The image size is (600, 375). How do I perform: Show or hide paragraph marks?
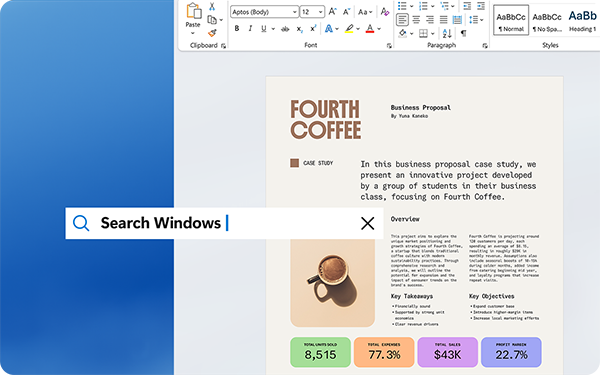tap(463, 33)
